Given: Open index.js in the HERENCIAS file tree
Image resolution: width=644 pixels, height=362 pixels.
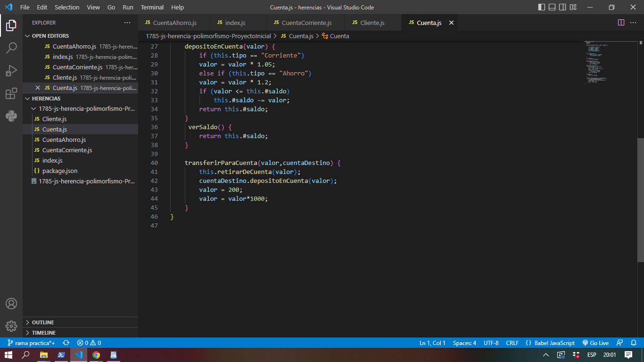Looking at the screenshot, I should 80,160.
